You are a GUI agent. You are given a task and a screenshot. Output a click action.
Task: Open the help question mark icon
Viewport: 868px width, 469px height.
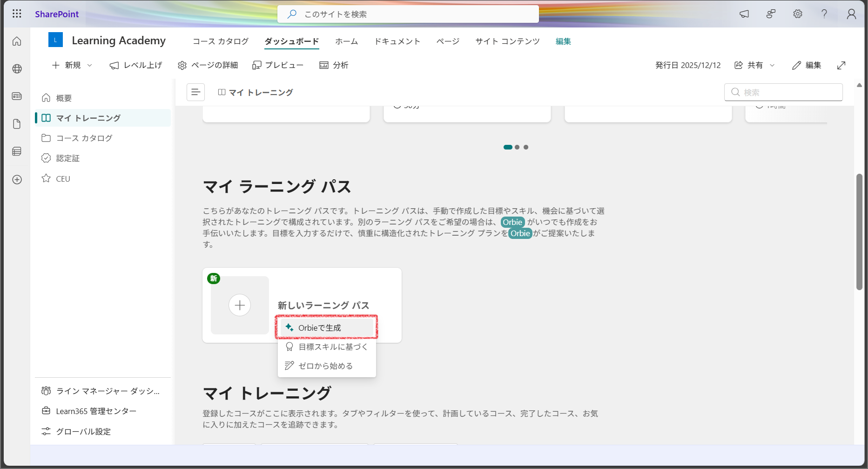point(824,14)
